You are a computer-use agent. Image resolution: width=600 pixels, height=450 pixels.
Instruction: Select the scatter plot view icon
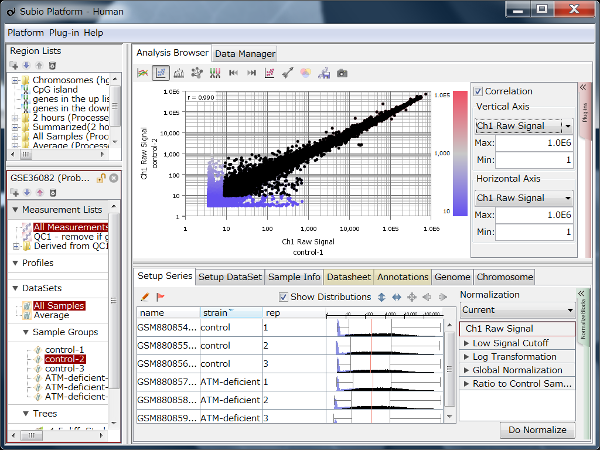tap(161, 73)
